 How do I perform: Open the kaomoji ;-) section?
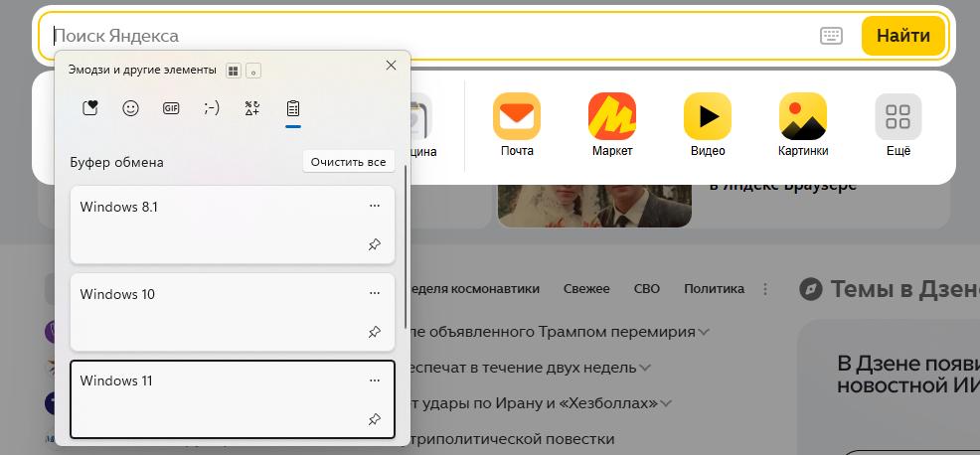click(x=212, y=108)
